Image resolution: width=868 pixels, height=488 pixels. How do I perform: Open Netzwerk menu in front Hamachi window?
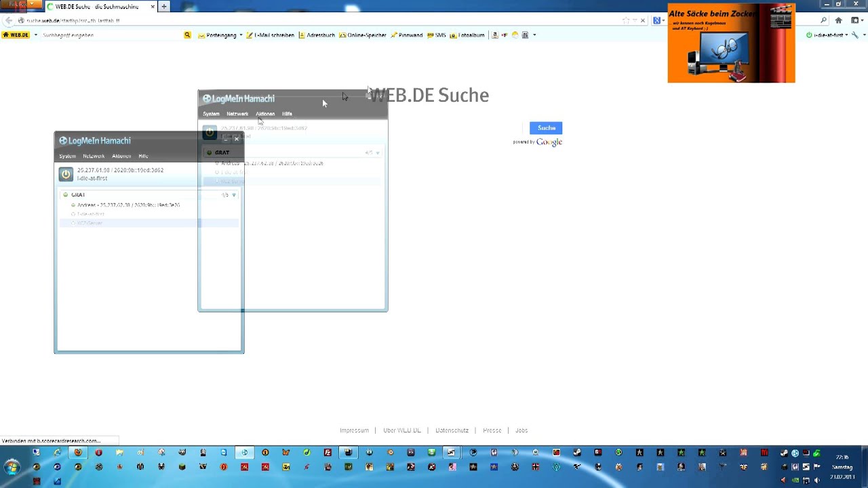tap(94, 156)
